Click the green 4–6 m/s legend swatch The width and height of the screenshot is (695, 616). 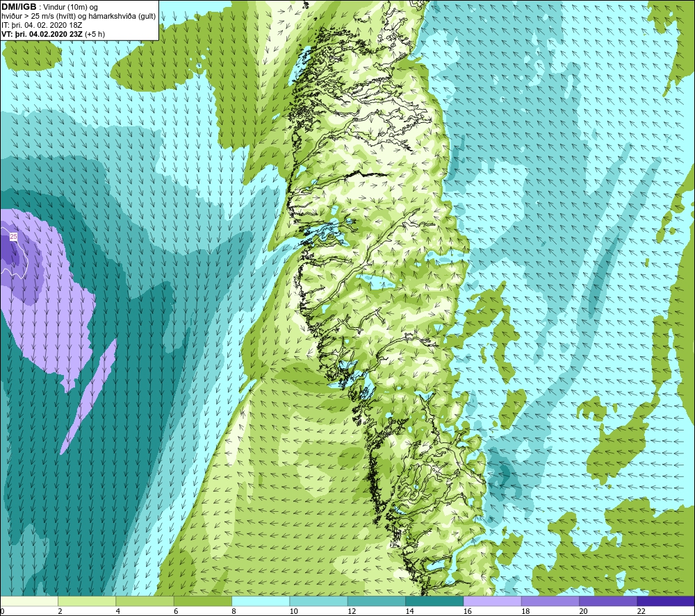pyautogui.click(x=145, y=601)
